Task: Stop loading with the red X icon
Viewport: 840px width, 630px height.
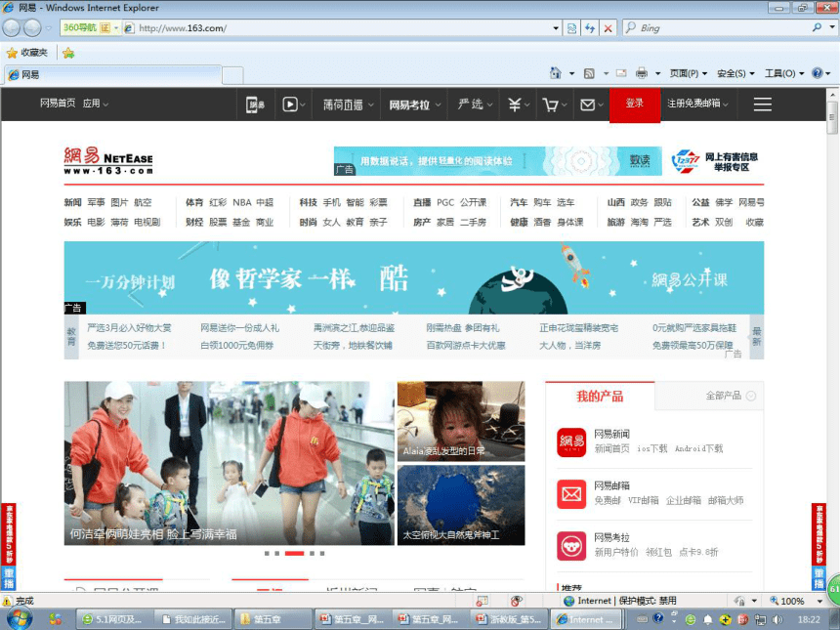Action: click(608, 28)
